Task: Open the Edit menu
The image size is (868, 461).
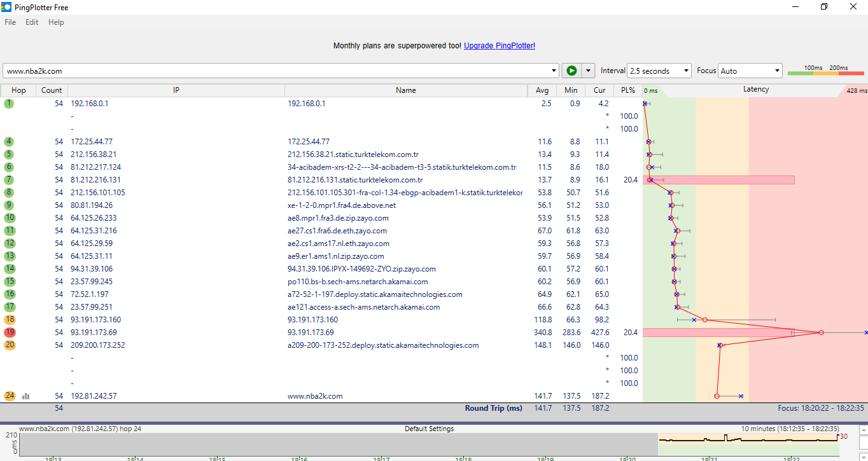Action: click(x=32, y=22)
